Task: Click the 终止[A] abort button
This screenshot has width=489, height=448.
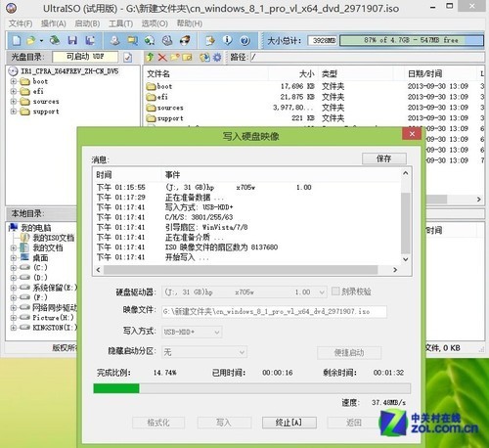Action: point(289,423)
